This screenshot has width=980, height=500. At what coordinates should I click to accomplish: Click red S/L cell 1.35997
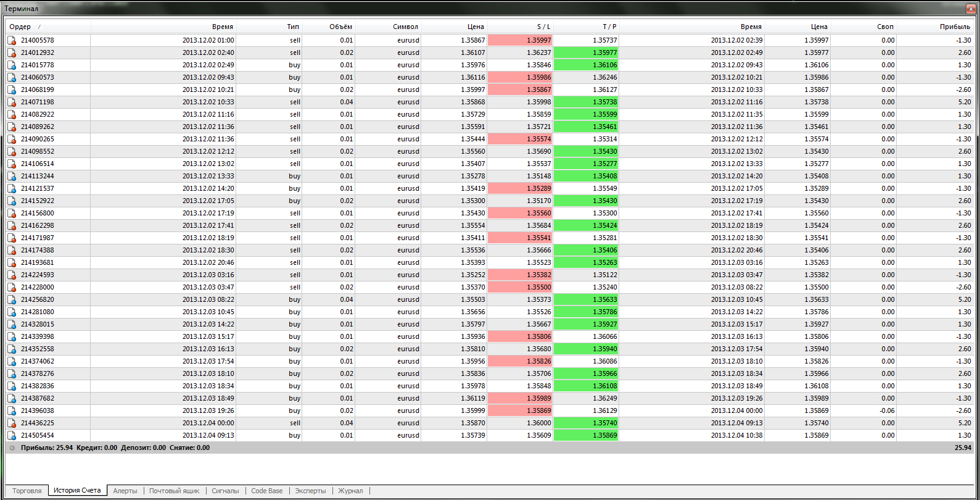coord(521,40)
